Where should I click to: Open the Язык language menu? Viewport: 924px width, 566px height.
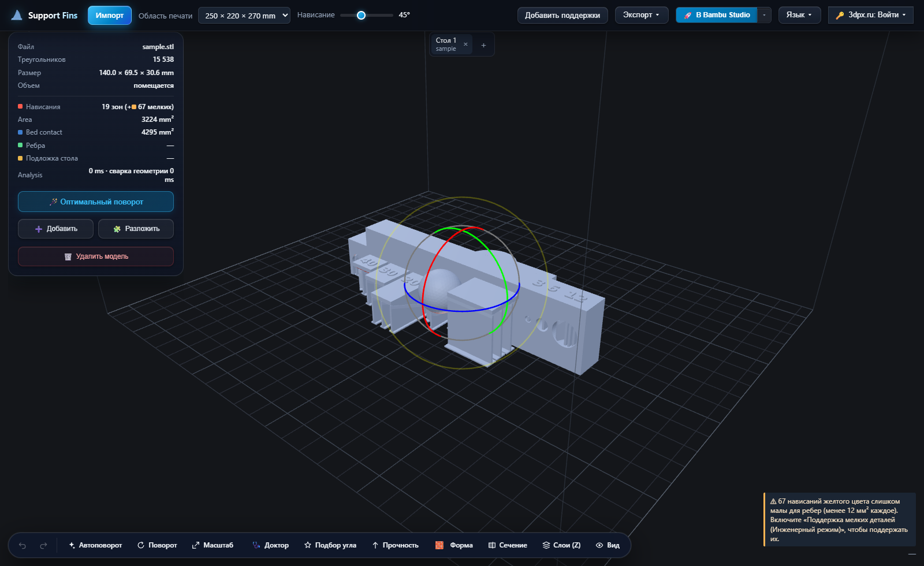pyautogui.click(x=799, y=15)
